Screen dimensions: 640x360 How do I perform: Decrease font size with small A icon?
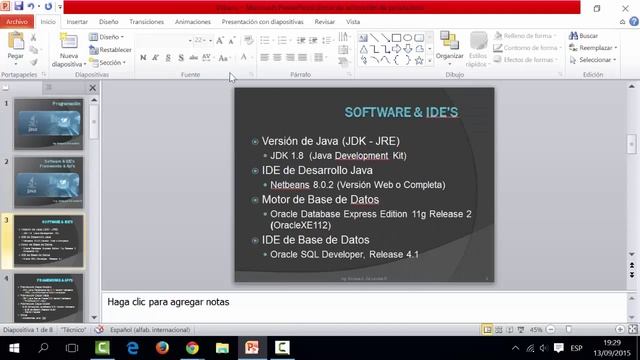coord(232,40)
